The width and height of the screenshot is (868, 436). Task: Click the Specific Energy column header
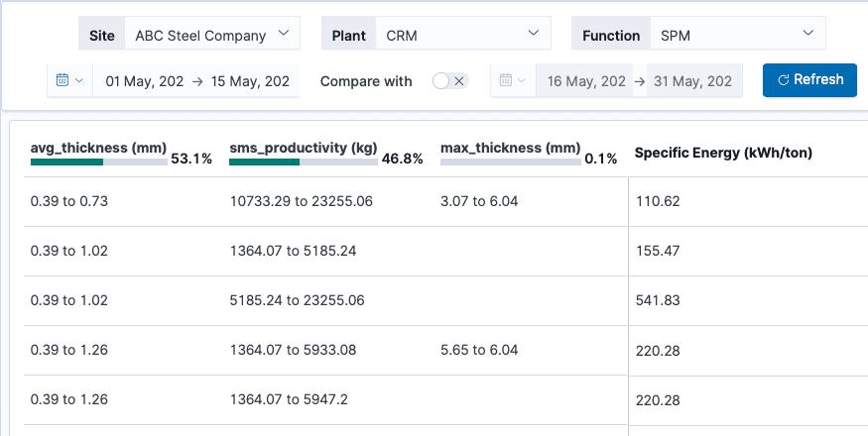point(723,154)
